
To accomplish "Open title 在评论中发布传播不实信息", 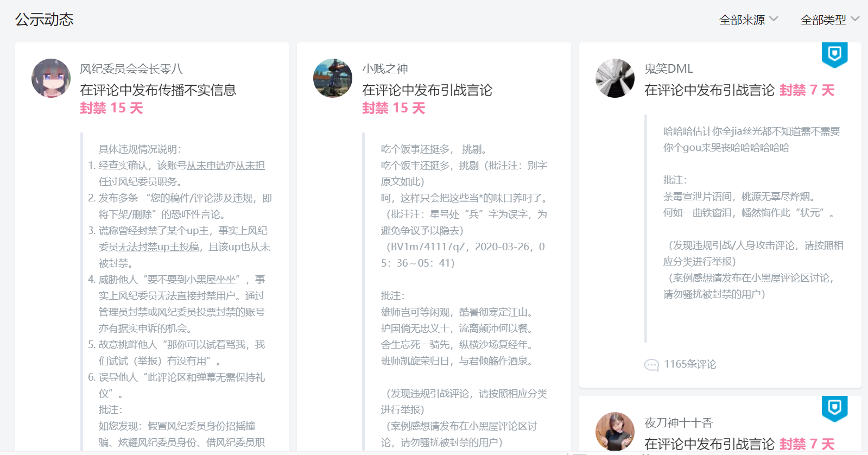I will 158,90.
